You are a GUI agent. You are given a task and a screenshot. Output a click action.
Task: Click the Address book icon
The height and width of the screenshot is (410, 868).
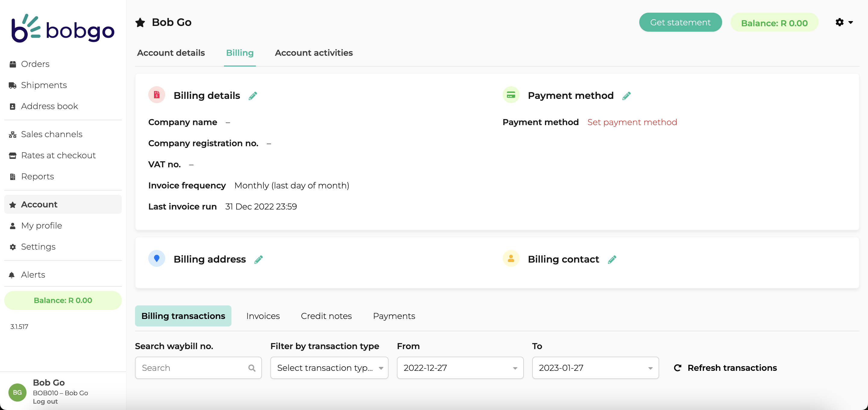[x=13, y=106]
